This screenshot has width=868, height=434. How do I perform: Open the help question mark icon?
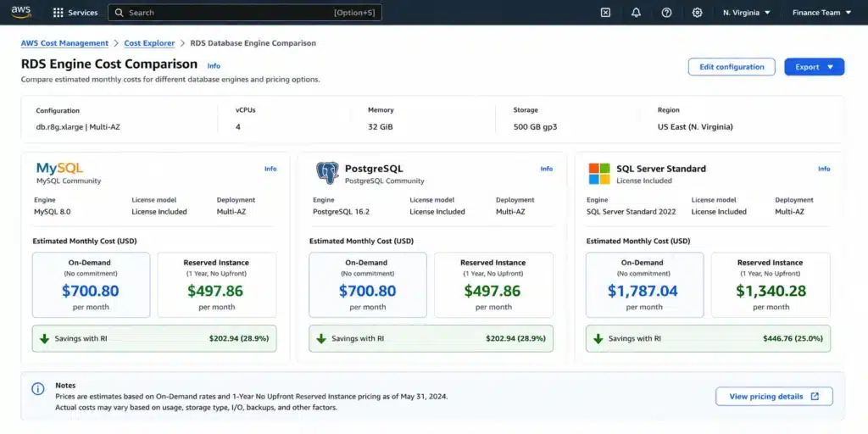[666, 13]
